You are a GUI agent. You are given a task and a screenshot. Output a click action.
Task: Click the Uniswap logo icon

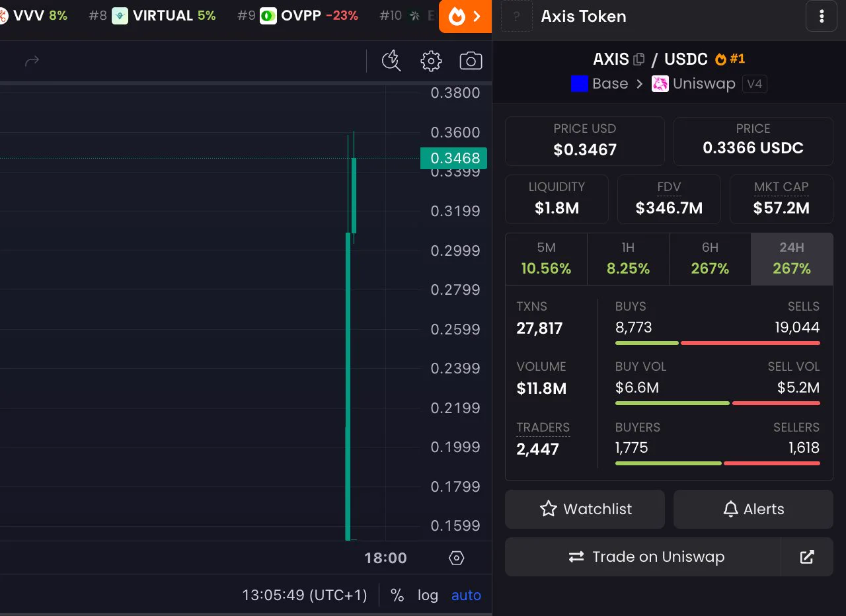pyautogui.click(x=660, y=84)
